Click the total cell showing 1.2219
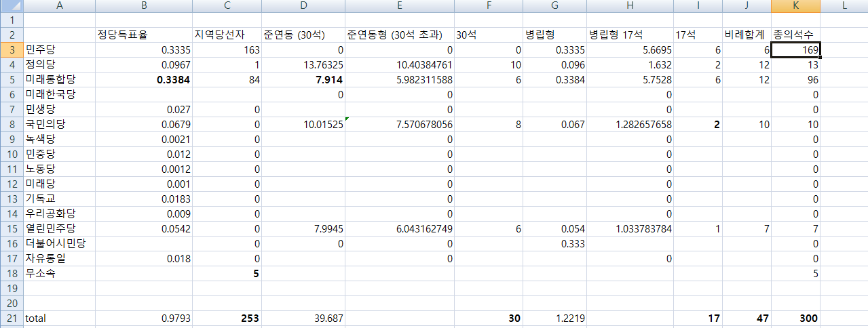This screenshot has width=868, height=328. 554,318
